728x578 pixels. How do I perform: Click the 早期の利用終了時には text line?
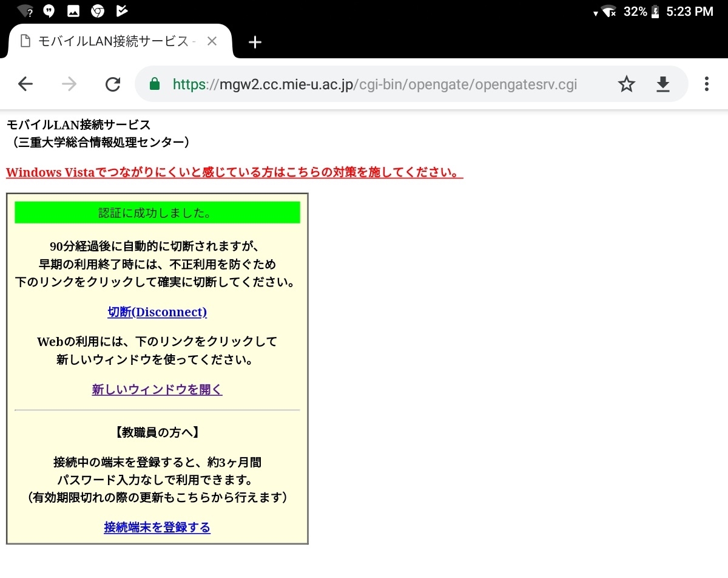157,264
